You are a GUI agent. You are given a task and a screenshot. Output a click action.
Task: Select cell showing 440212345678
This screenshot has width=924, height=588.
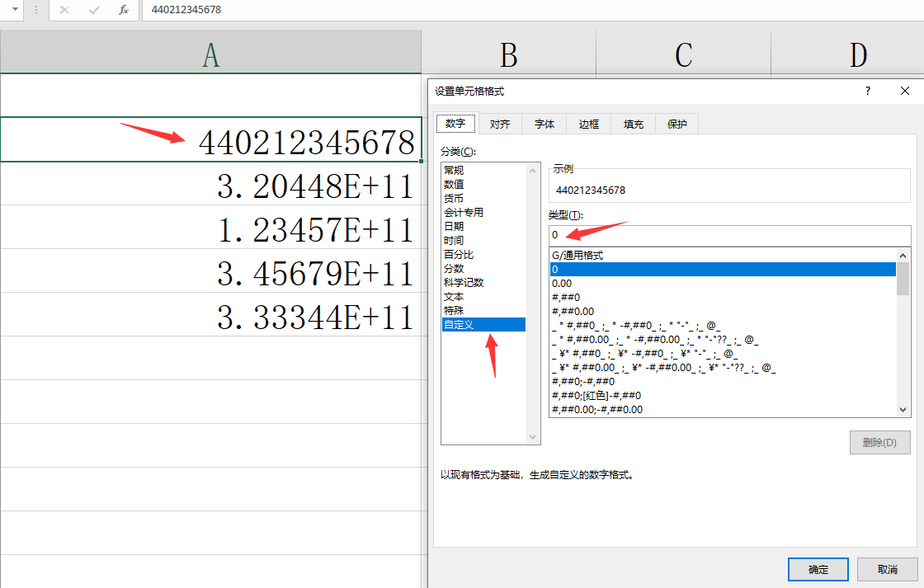point(211,139)
